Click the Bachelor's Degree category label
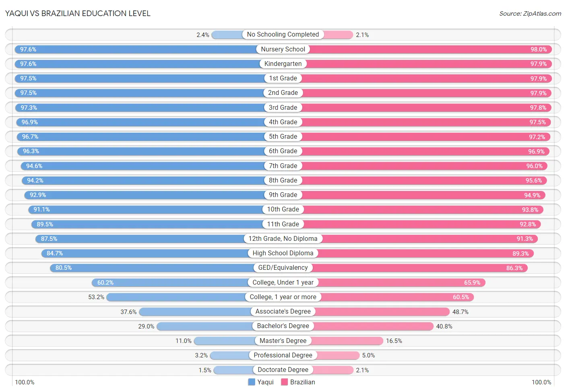This screenshot has width=566, height=392. tap(283, 326)
